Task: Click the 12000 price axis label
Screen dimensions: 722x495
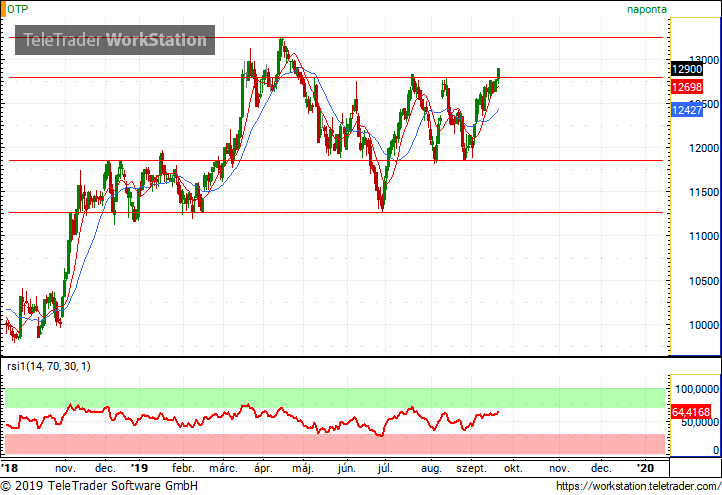Action: pyautogui.click(x=704, y=148)
